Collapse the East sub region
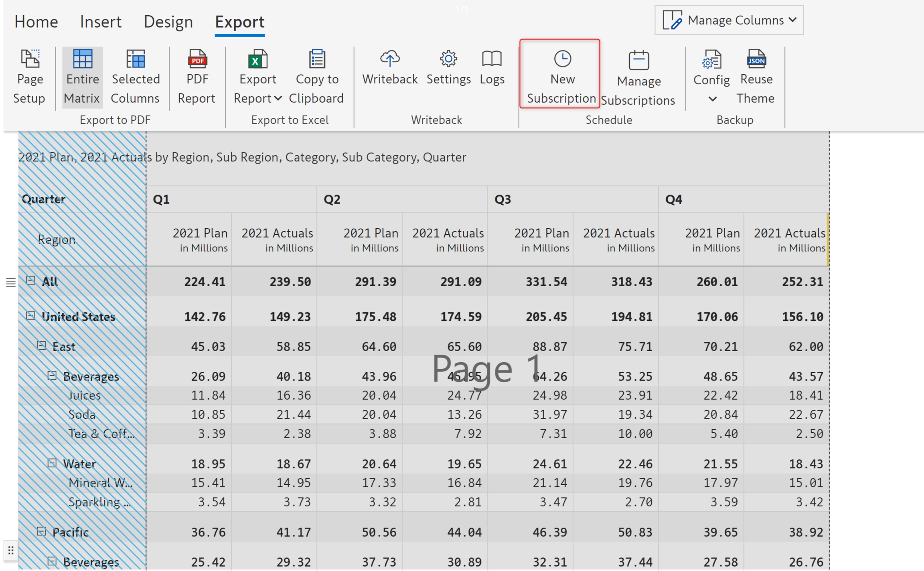The width and height of the screenshot is (924, 571). pos(41,345)
